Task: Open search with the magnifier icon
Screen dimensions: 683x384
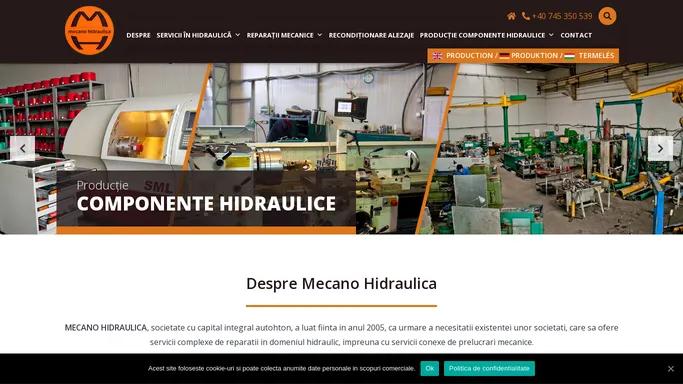Action: (607, 16)
